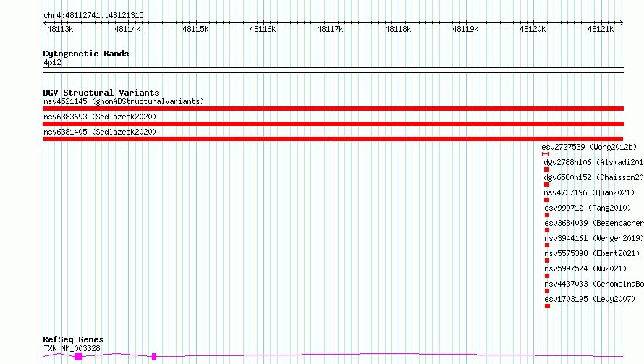Click the red square under nsv4437033
Viewport: 644px width, 364px height.
click(547, 291)
